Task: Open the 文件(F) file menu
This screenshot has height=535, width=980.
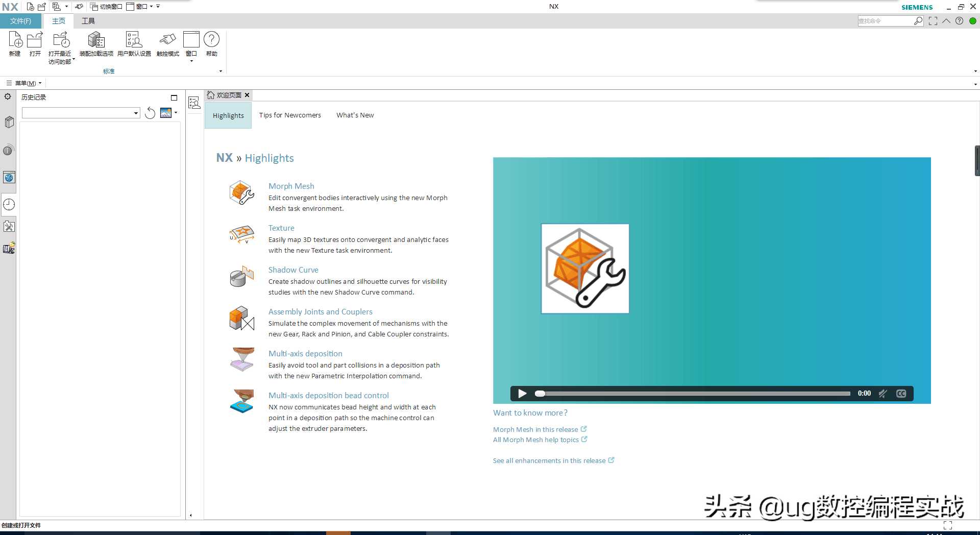Action: (x=20, y=21)
